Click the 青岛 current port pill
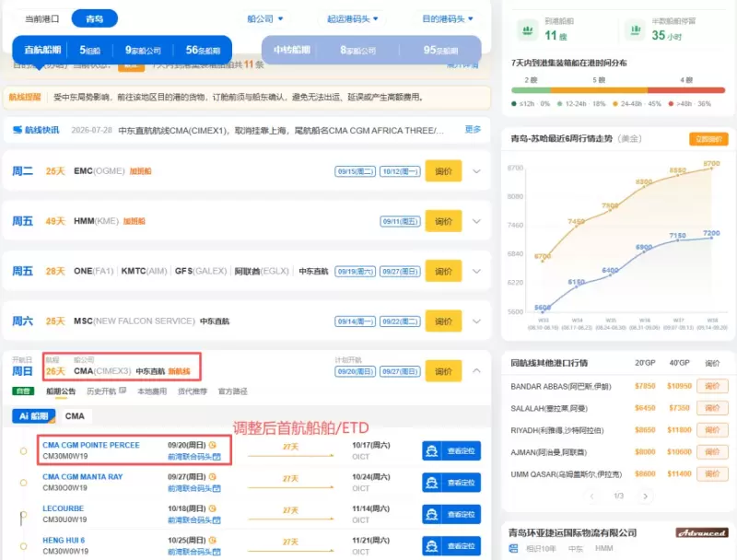 (95, 18)
